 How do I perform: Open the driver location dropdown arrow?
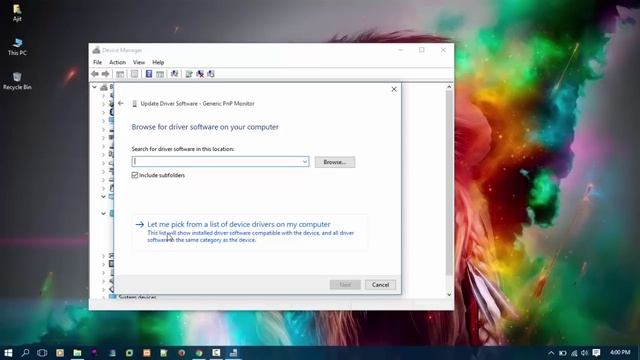pyautogui.click(x=304, y=162)
